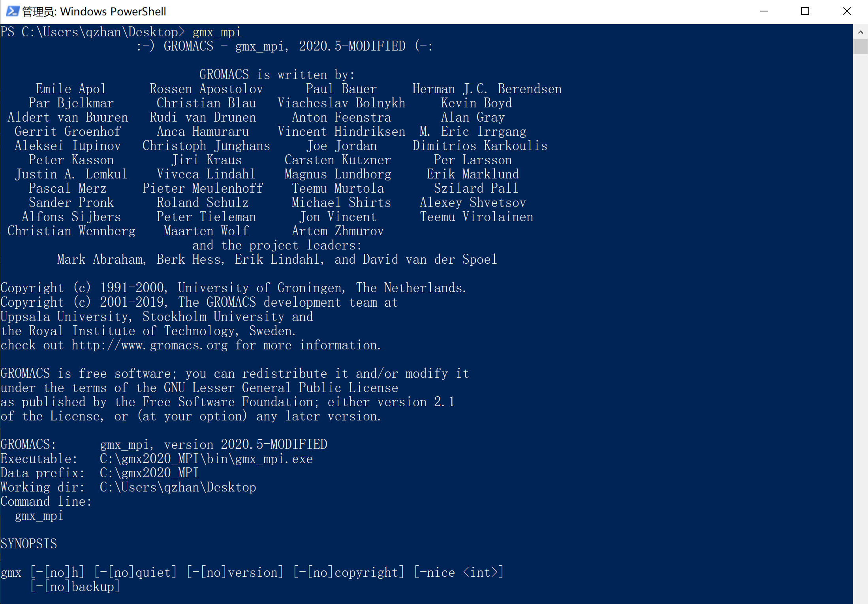Click the close window button
The width and height of the screenshot is (868, 604).
click(847, 10)
